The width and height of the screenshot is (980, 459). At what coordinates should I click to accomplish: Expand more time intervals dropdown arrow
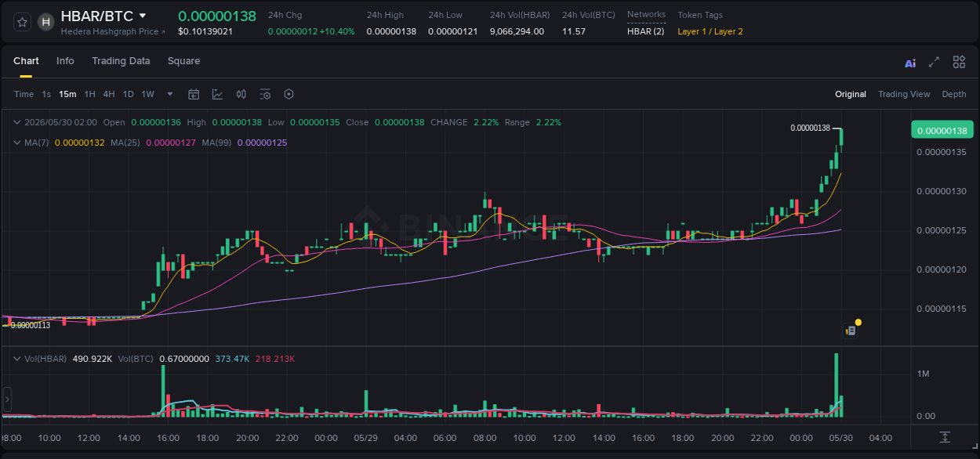[x=170, y=94]
